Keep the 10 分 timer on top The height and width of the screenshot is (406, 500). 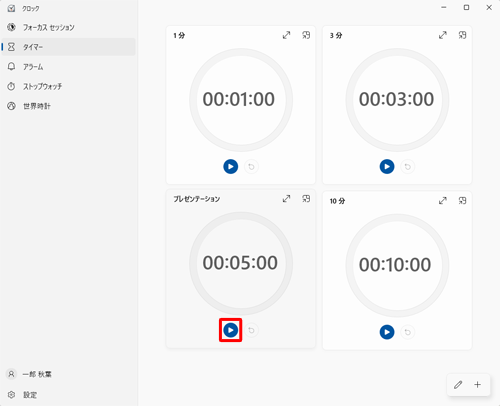point(462,201)
